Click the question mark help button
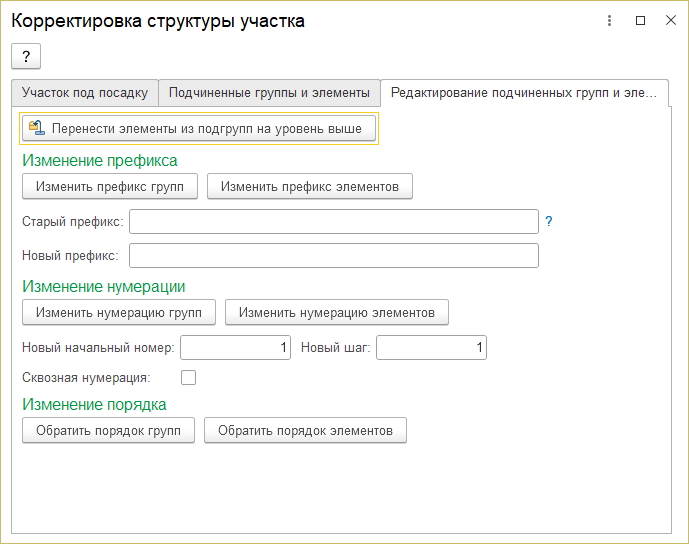This screenshot has width=689, height=544. tap(26, 56)
